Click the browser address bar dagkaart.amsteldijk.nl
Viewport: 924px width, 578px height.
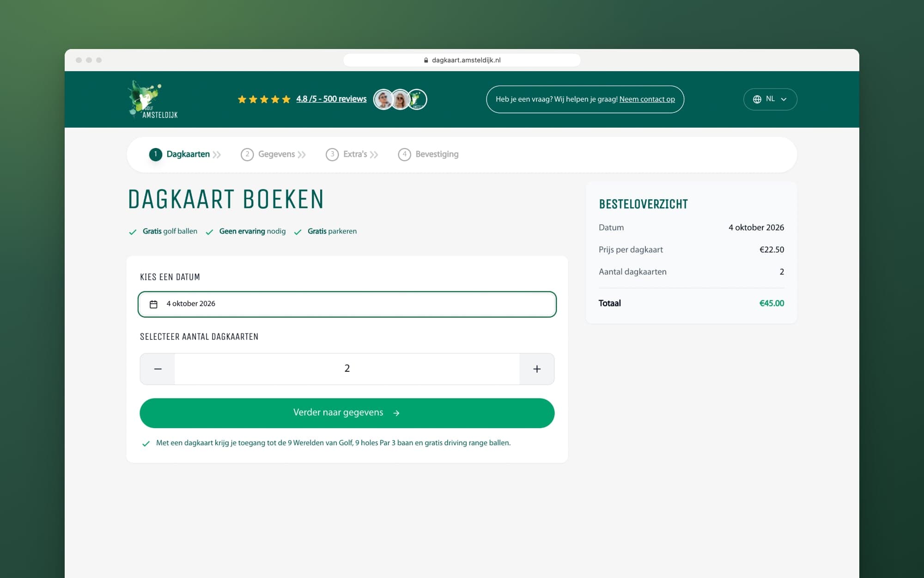point(462,60)
